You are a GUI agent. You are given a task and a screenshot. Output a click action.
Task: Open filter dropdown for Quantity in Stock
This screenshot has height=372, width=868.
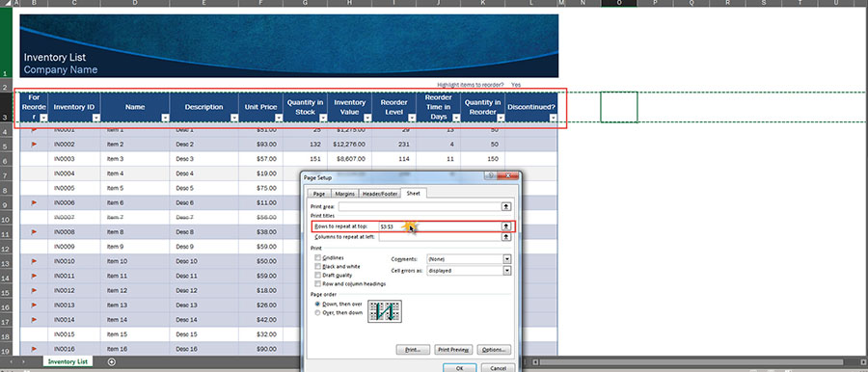pyautogui.click(x=323, y=118)
